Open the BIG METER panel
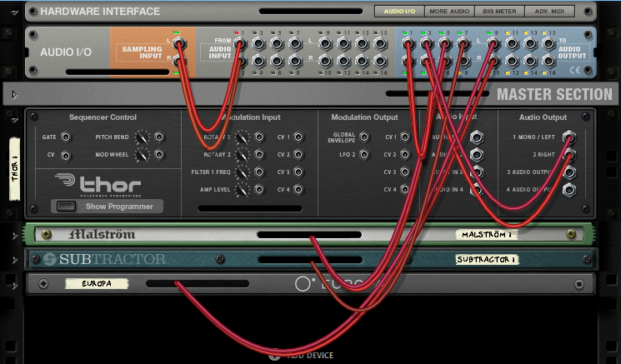The image size is (621, 364). pos(499,12)
